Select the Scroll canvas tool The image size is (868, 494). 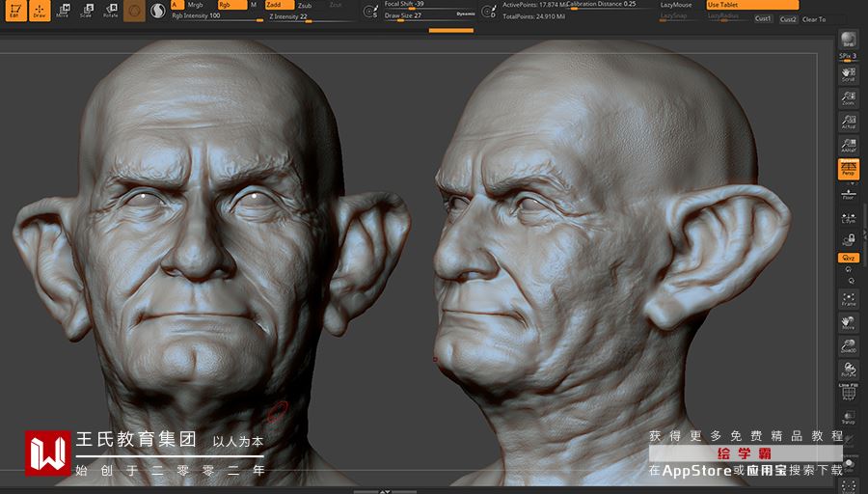(848, 73)
